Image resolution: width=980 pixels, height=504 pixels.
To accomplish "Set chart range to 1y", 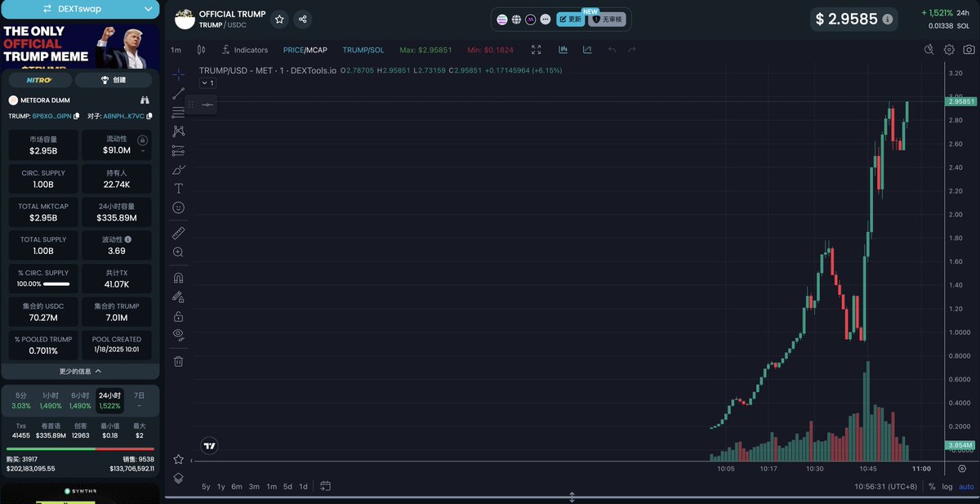I will click(x=221, y=487).
